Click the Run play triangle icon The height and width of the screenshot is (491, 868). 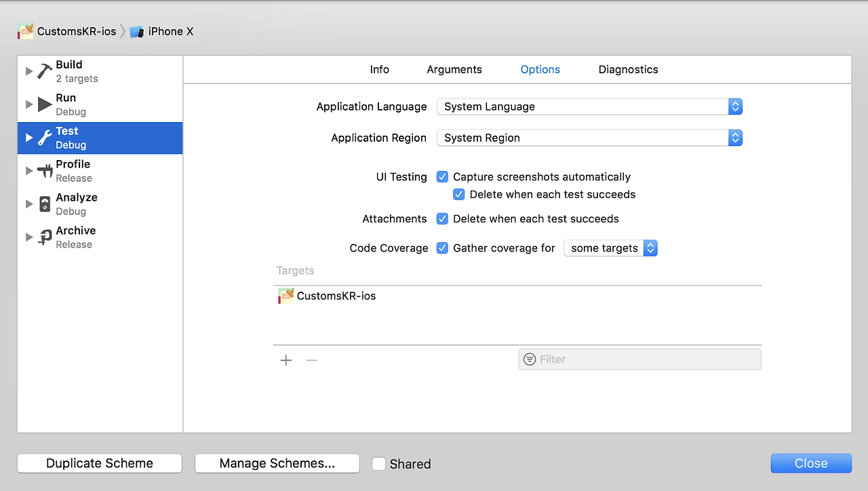pos(45,104)
